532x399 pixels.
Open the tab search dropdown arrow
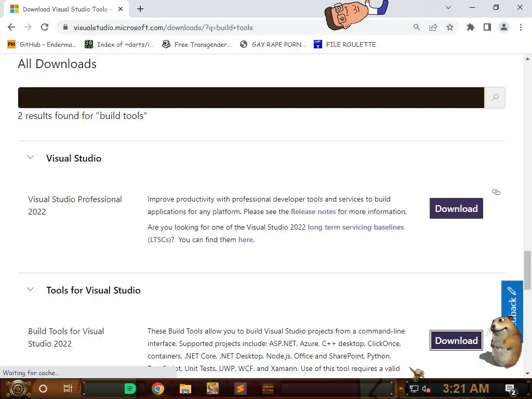[x=448, y=7]
